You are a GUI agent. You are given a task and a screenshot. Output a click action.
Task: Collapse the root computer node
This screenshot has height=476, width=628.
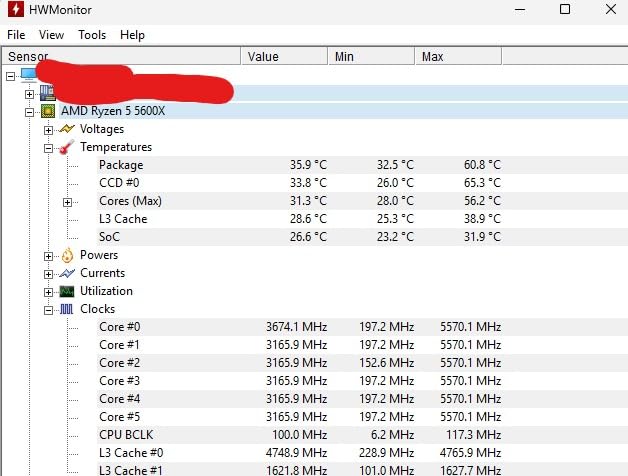point(10,76)
